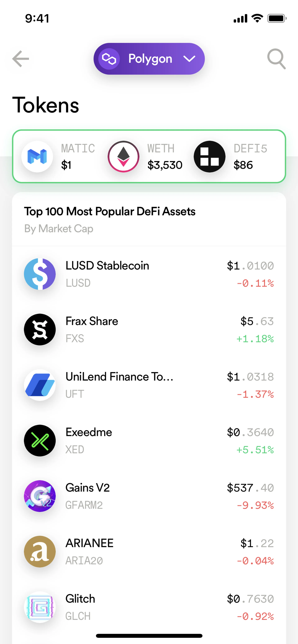Tap the Exeedme XED logo icon
This screenshot has width=298, height=644.
pos(40,440)
